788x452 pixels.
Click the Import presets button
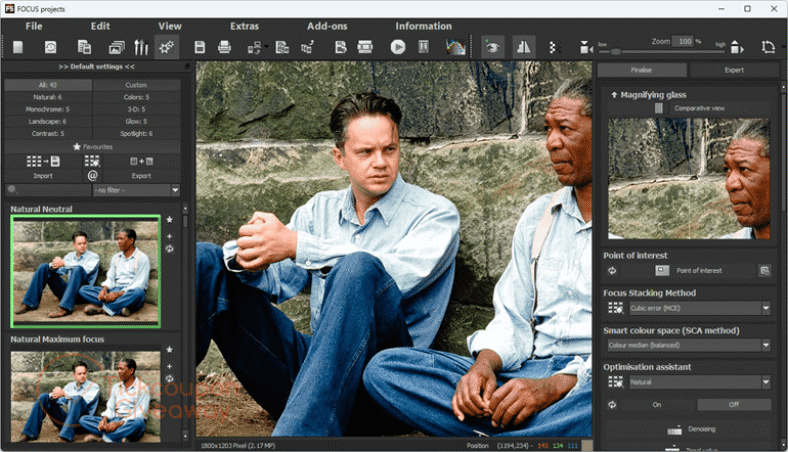click(x=43, y=175)
